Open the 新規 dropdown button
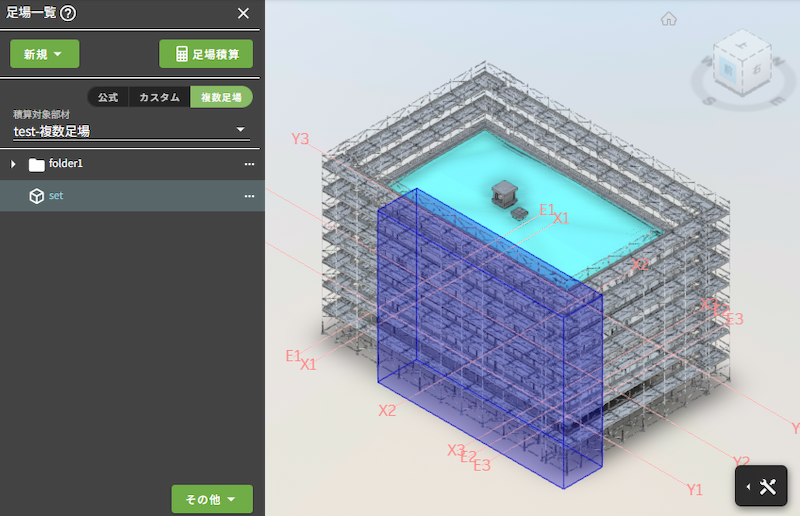 pyautogui.click(x=44, y=54)
